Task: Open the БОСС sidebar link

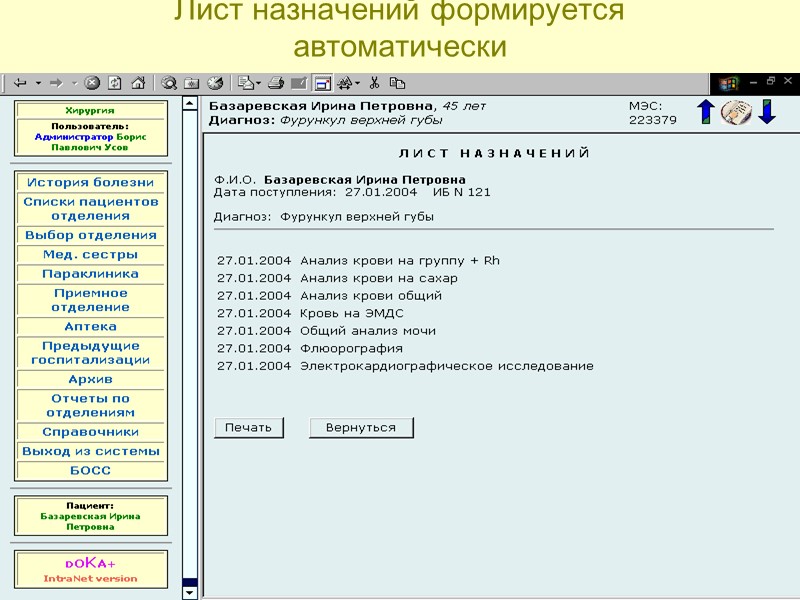Action: click(x=91, y=470)
